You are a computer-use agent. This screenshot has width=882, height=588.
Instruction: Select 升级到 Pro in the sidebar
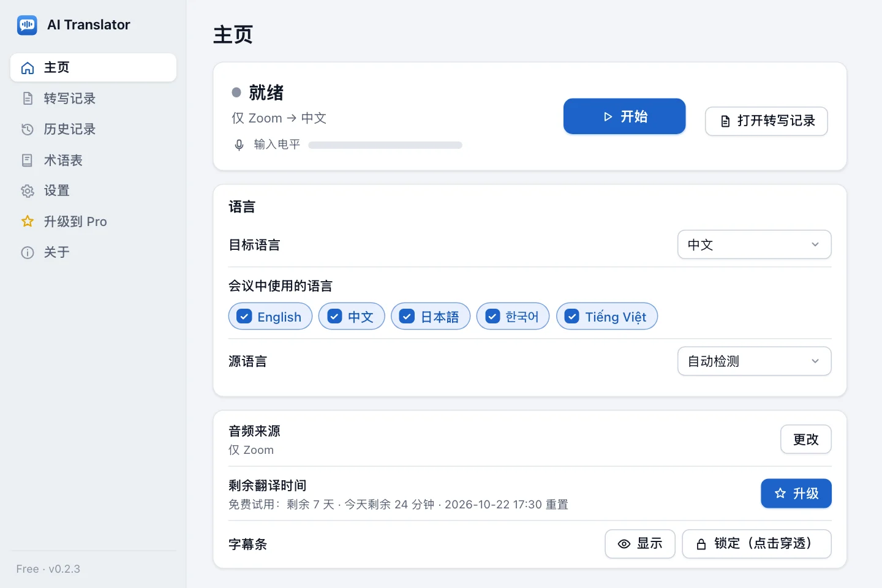pyautogui.click(x=93, y=221)
